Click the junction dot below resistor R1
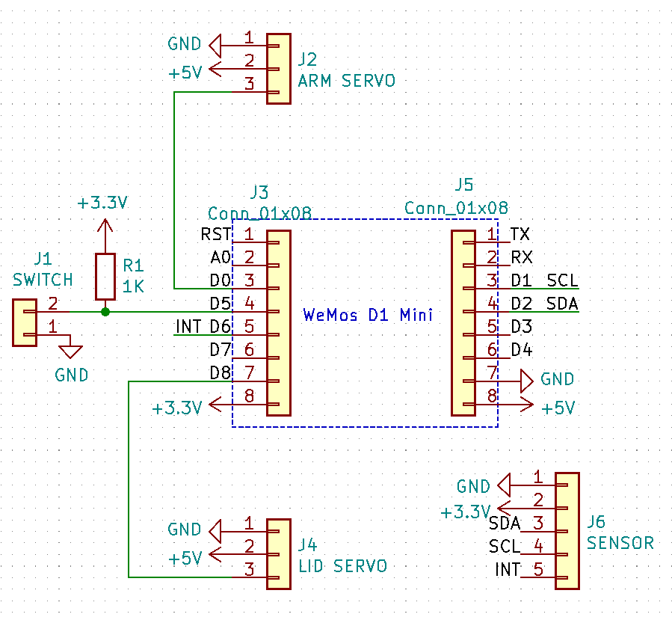 (105, 312)
